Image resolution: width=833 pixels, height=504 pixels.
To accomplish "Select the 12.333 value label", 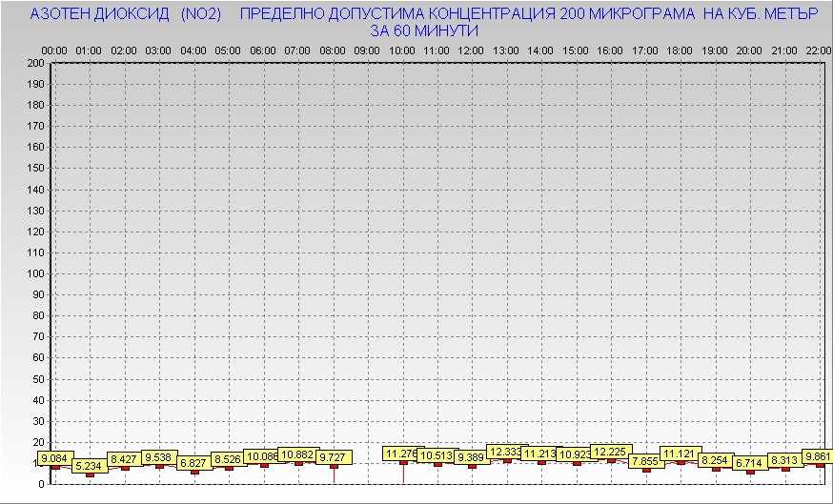I will (x=506, y=452).
